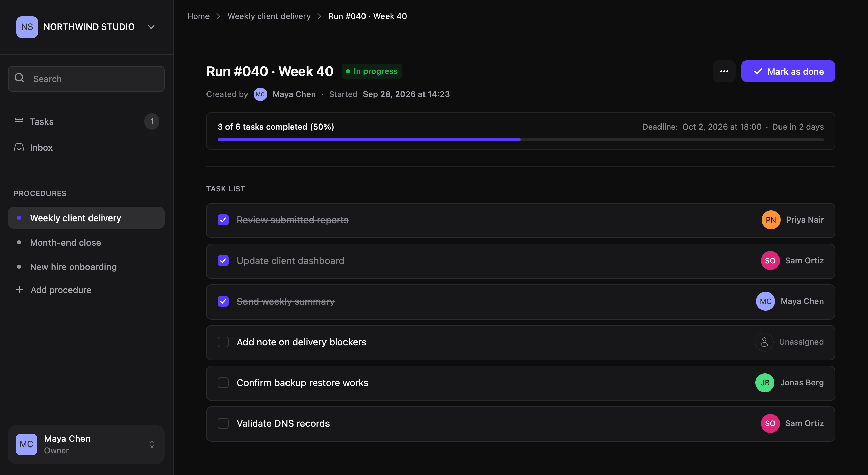The width and height of the screenshot is (868, 475).
Task: Check Validate DNS records task
Action: coord(223,423)
